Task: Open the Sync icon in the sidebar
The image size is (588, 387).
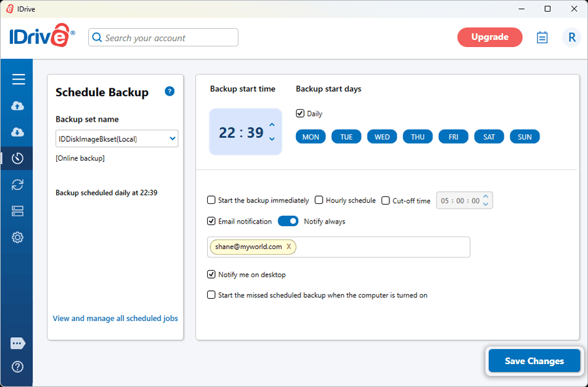Action: click(18, 185)
